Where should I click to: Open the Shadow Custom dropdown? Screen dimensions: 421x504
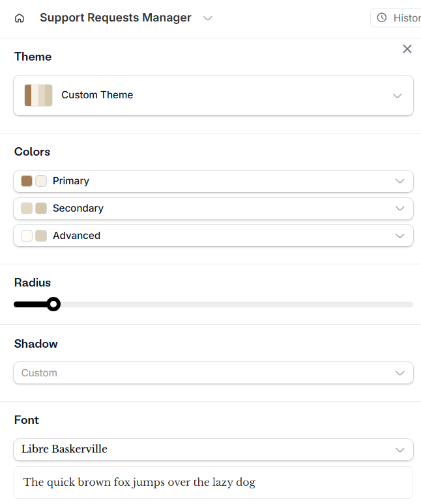coord(213,373)
